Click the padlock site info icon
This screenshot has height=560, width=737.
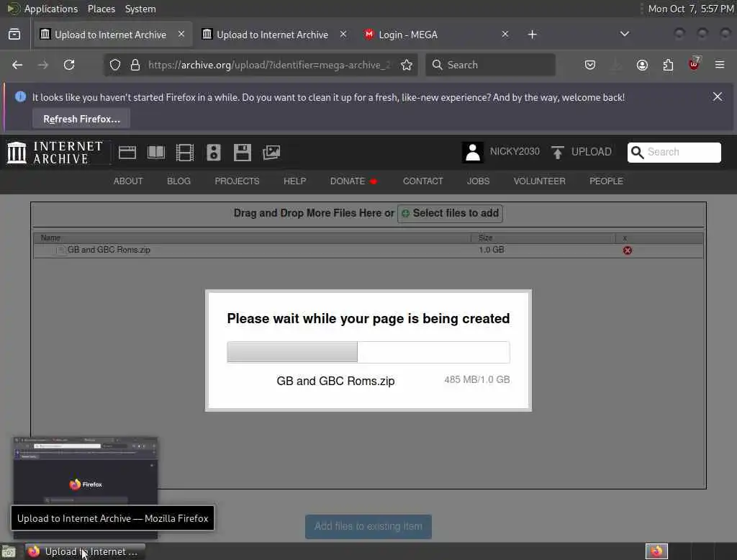point(135,65)
